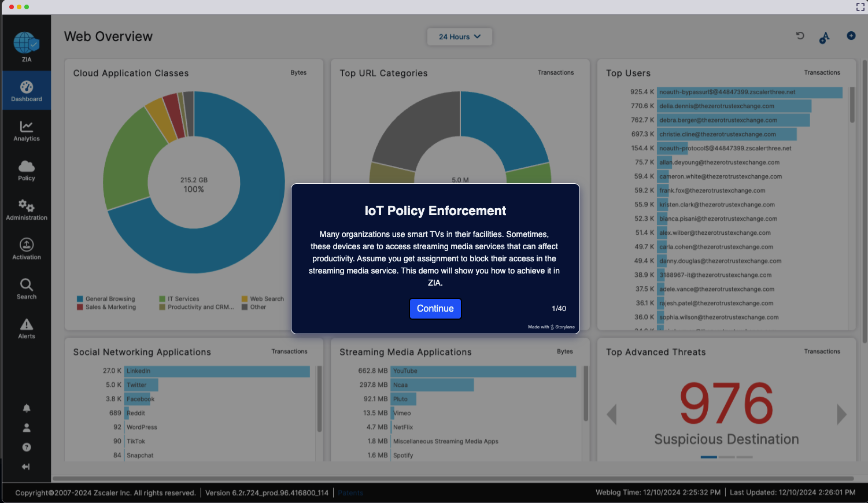868x503 pixels.
Task: Click the add widget plus icon
Action: point(851,36)
